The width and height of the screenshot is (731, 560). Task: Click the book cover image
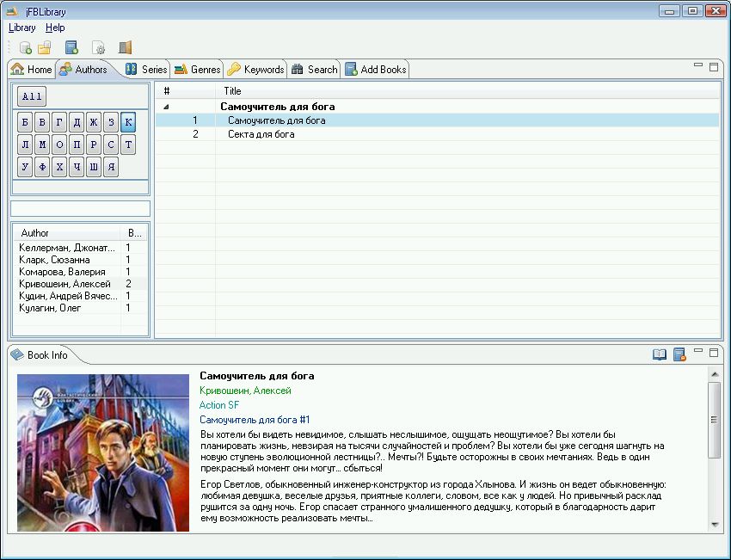103,452
